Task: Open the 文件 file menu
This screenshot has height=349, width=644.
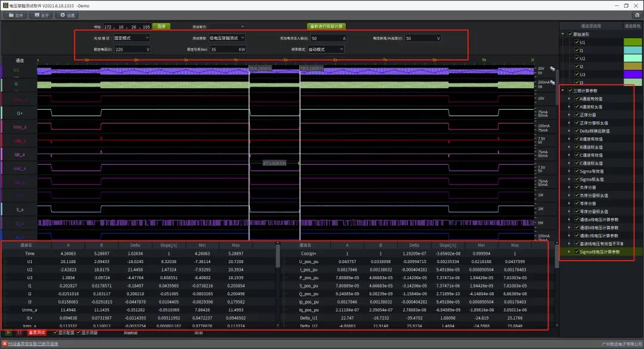Action: pos(16,15)
